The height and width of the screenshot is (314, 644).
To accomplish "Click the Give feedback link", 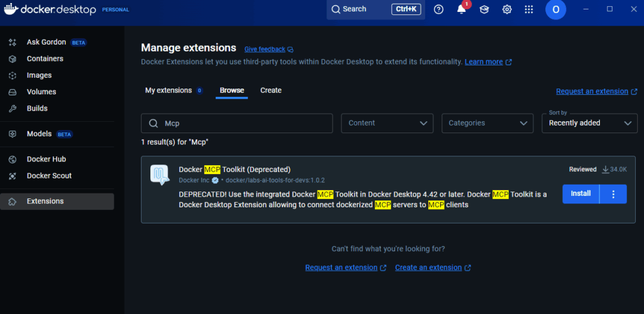I will [265, 49].
